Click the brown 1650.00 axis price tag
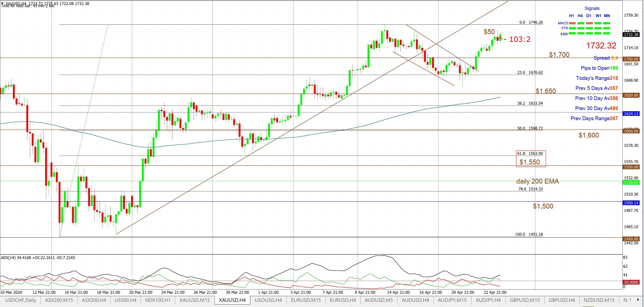Viewport: 644px width, 307px height. pos(631,95)
